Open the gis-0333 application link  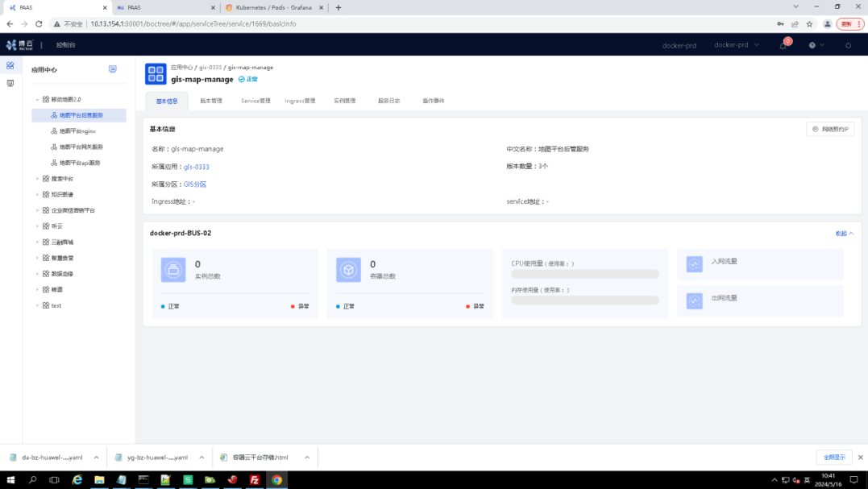tap(197, 167)
